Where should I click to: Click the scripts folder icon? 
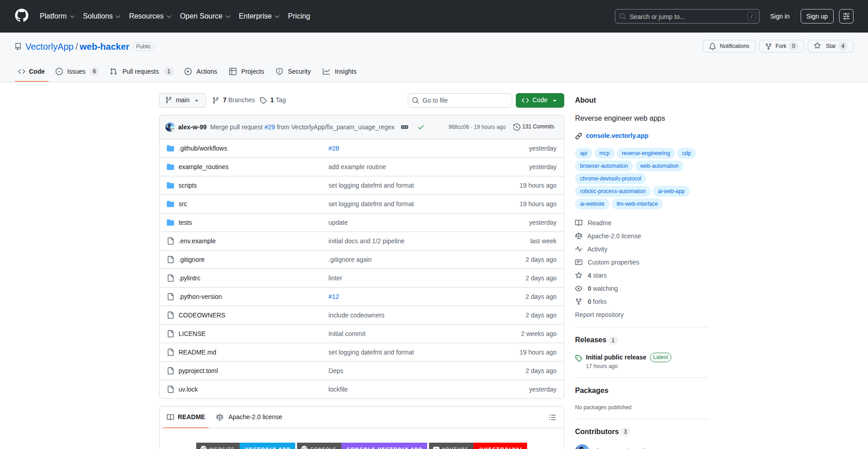[170, 185]
